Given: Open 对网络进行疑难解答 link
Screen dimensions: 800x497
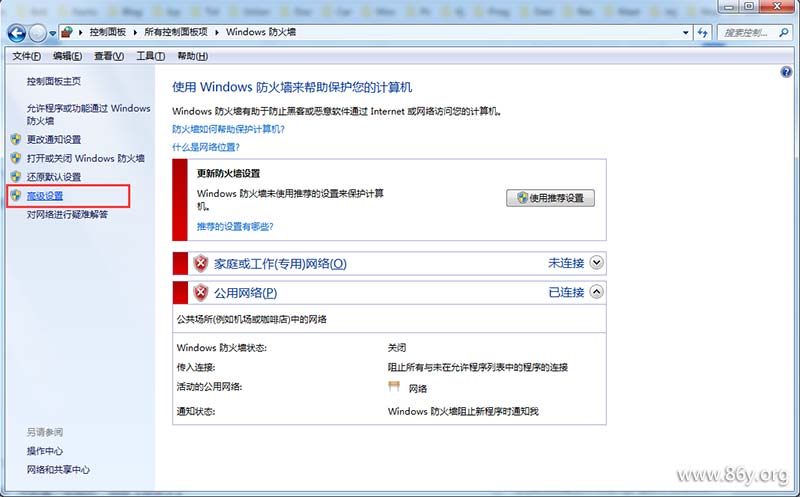Looking at the screenshot, I should (67, 214).
